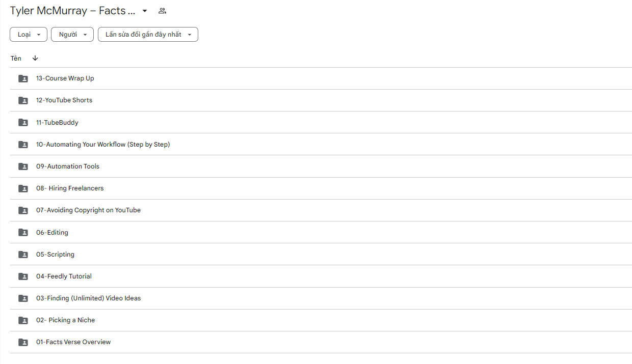Select the 02- Picking a Niche folder
The image size is (632, 364).
(x=321, y=320)
